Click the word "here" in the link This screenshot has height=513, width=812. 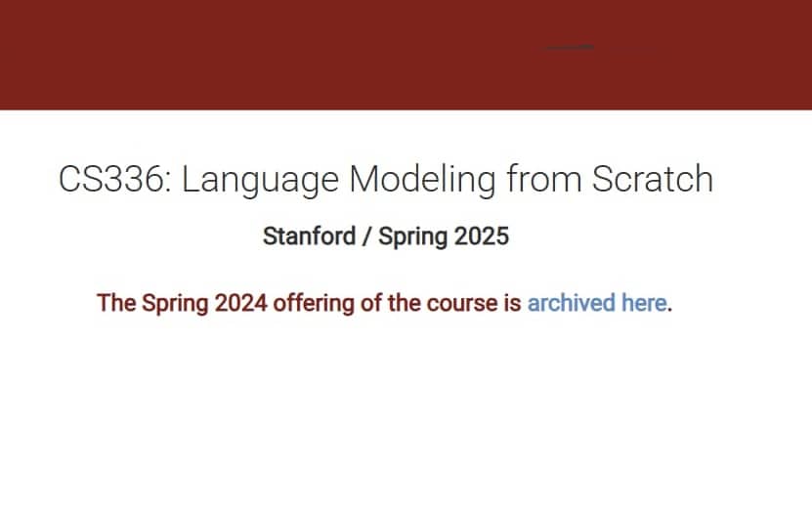coord(644,303)
